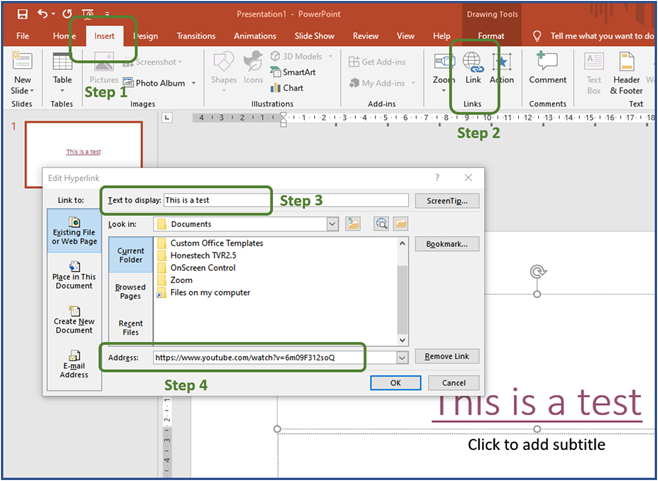Viewport: 658px width, 481px height.
Task: Open Drawing Tools Format tab
Action: click(491, 36)
